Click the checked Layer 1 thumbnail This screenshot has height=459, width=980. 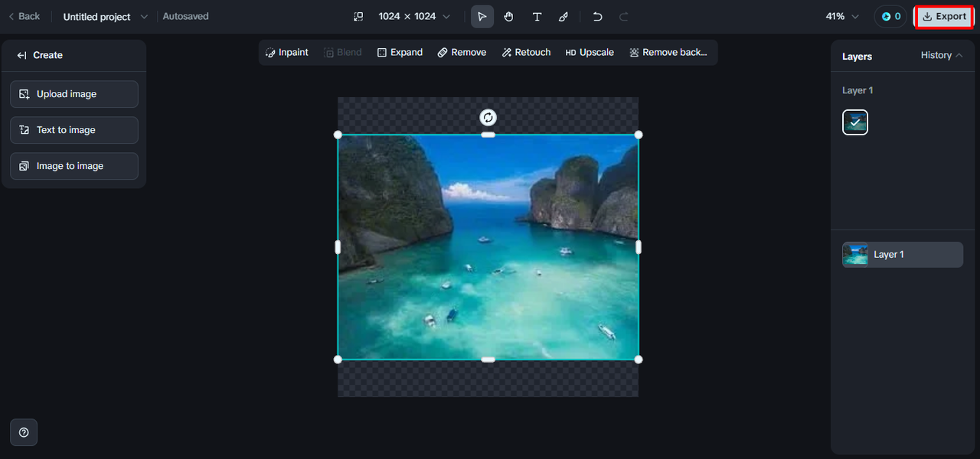click(855, 122)
